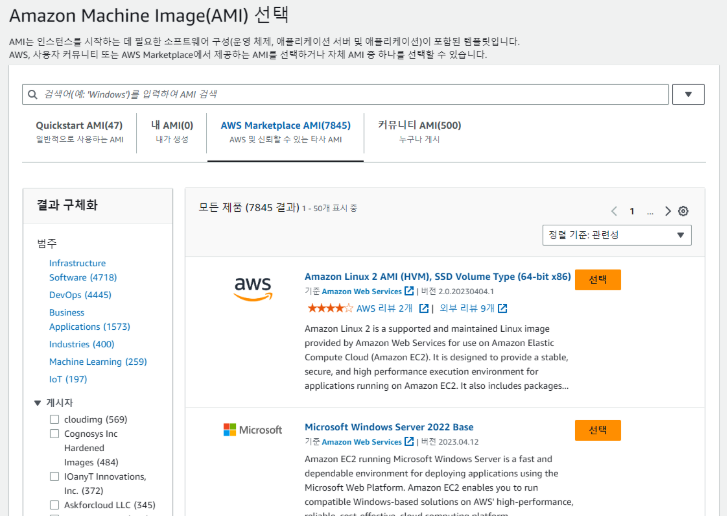727x516 pixels.
Task: Filter by Industries (400) category
Action: pos(82,344)
